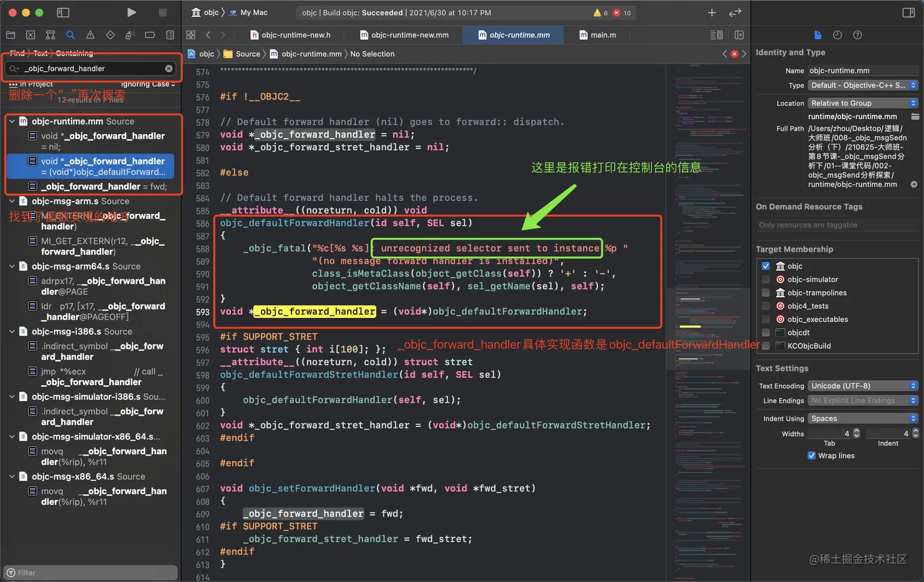The image size is (924, 582).
Task: Adjust the Tab width stepper
Action: coord(856,433)
